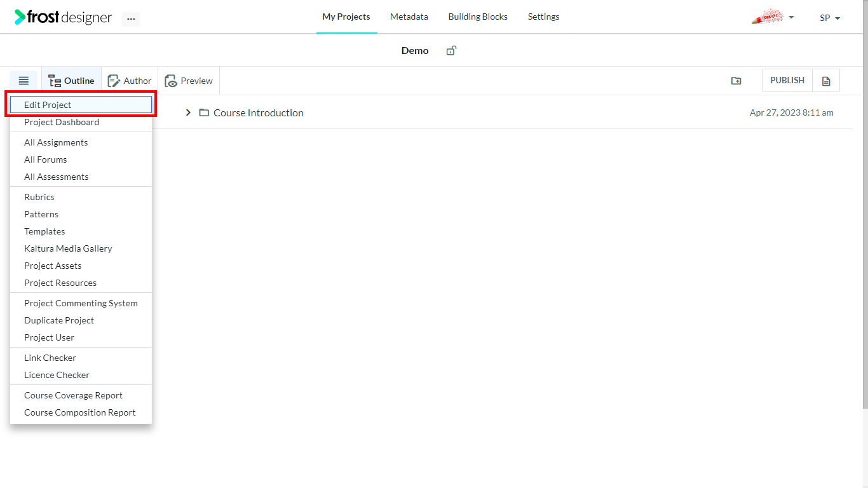Open Course Coverage Report
The height and width of the screenshot is (488, 868).
click(x=81, y=395)
